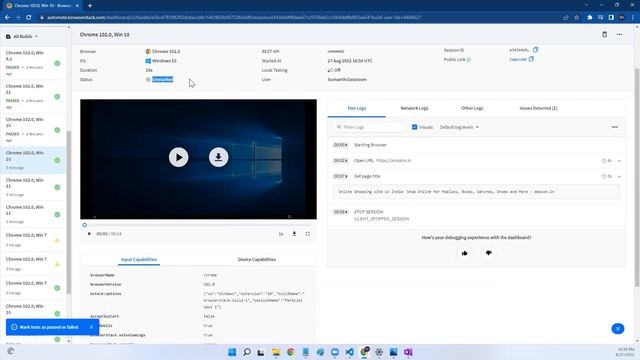Open the All Builds dropdown
640x360 pixels.
tap(22, 36)
